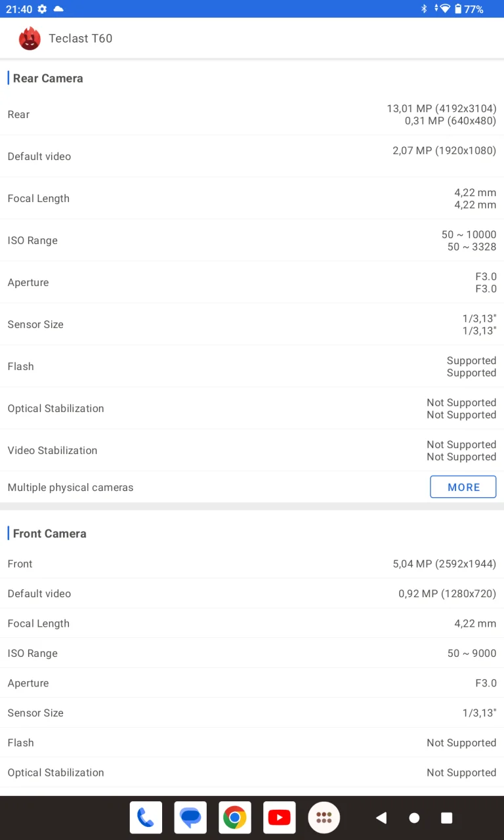Tap the Recents square navigation button
The height and width of the screenshot is (840, 504).
point(446,818)
